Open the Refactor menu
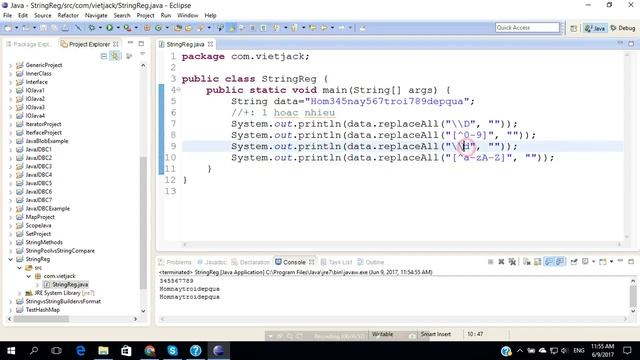Screen dimensions: 640x360 (x=68, y=16)
